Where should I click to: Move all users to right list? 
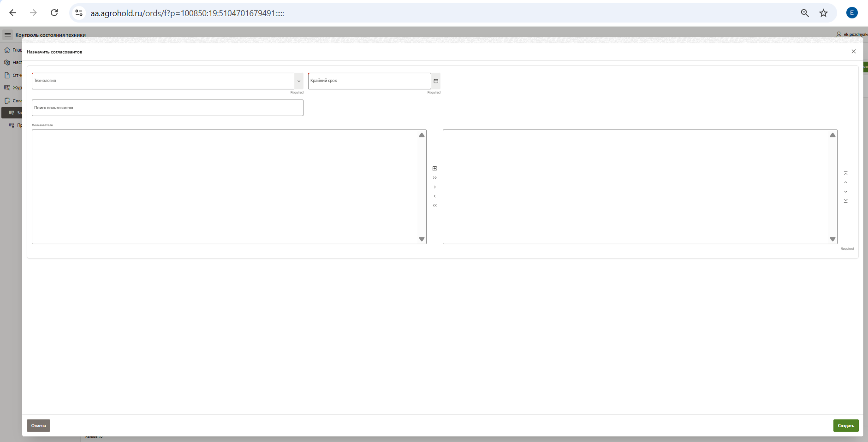(434, 178)
